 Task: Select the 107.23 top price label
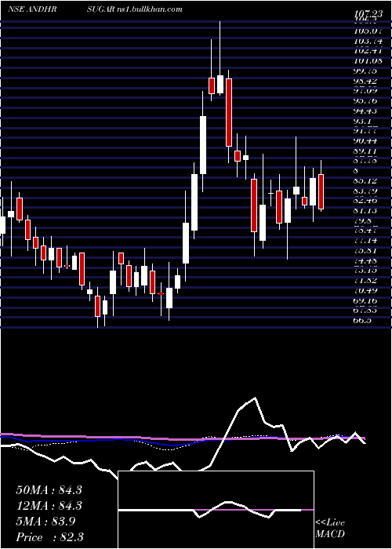pos(368,14)
